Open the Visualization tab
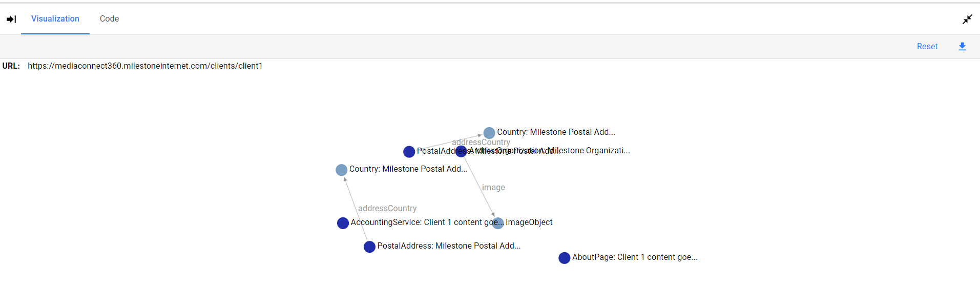980x305 pixels. (55, 18)
